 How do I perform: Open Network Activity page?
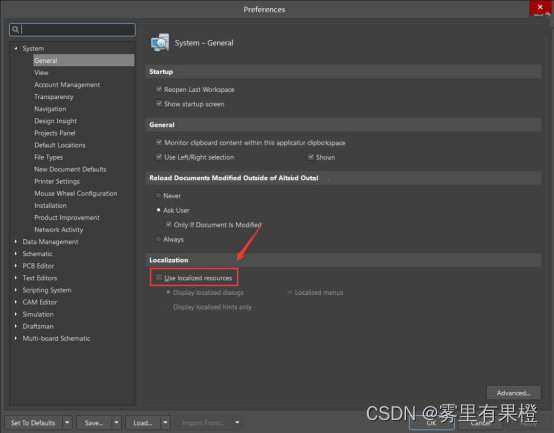[x=59, y=230]
